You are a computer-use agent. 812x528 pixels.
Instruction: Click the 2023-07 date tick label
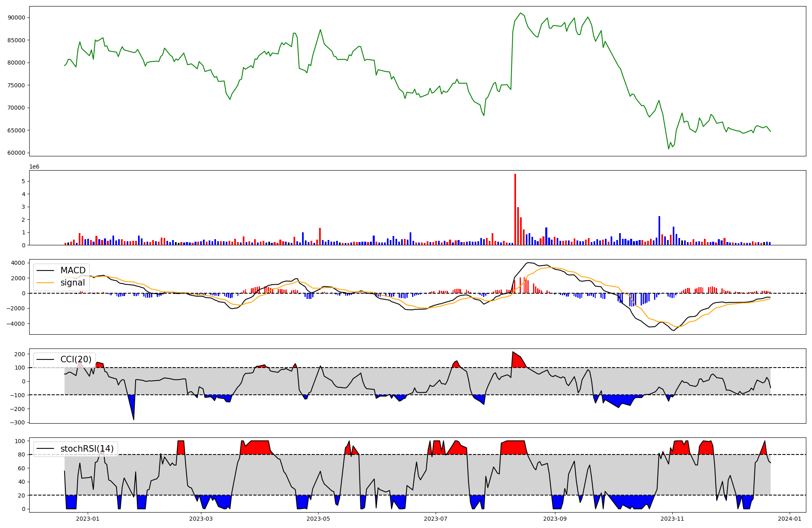point(436,519)
